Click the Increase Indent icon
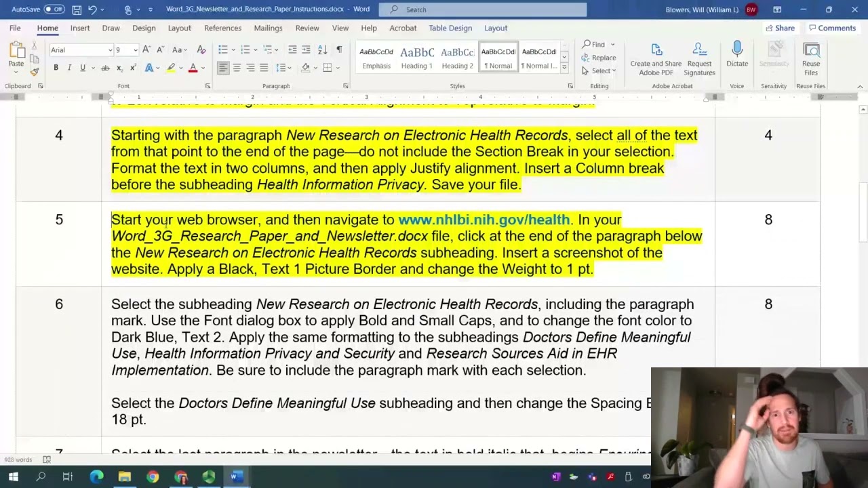The image size is (868, 488). (306, 50)
